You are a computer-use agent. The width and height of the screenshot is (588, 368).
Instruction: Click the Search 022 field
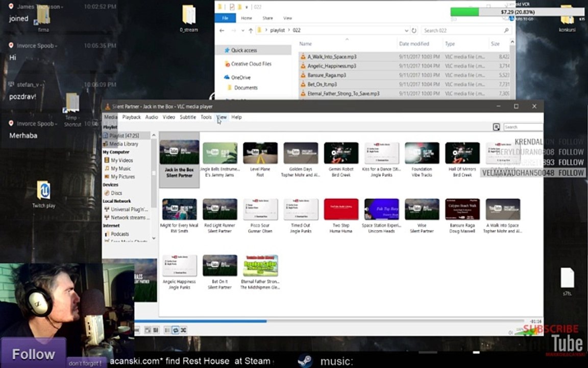point(466,31)
